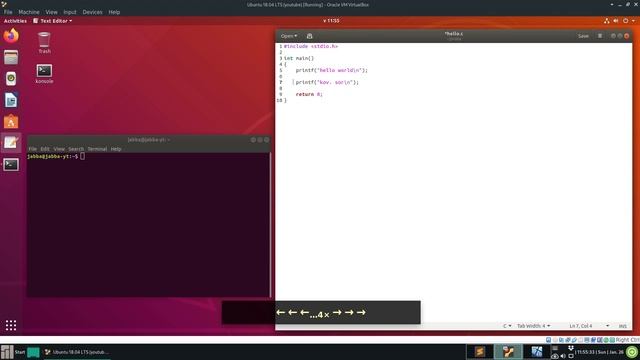Expand the Text Editor app menu
This screenshot has height=360, width=640.
tap(53, 21)
